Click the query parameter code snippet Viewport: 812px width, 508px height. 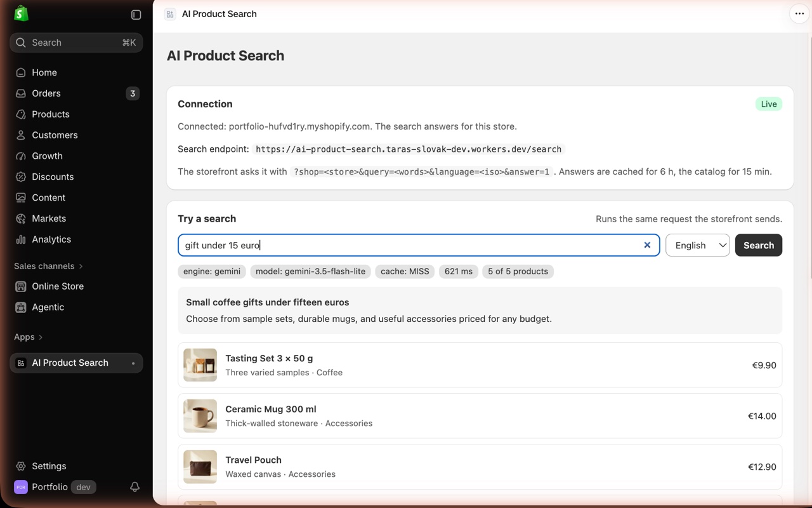tap(422, 171)
